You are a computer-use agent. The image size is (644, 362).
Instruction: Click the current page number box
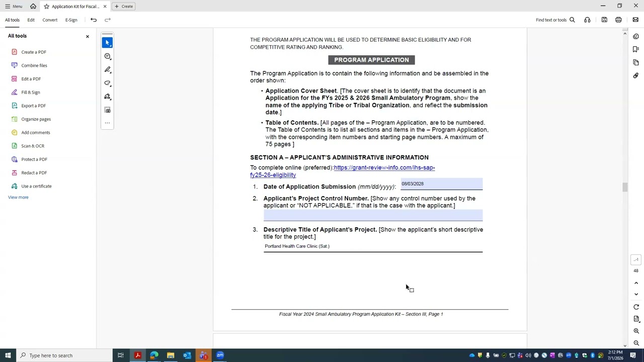point(636,260)
